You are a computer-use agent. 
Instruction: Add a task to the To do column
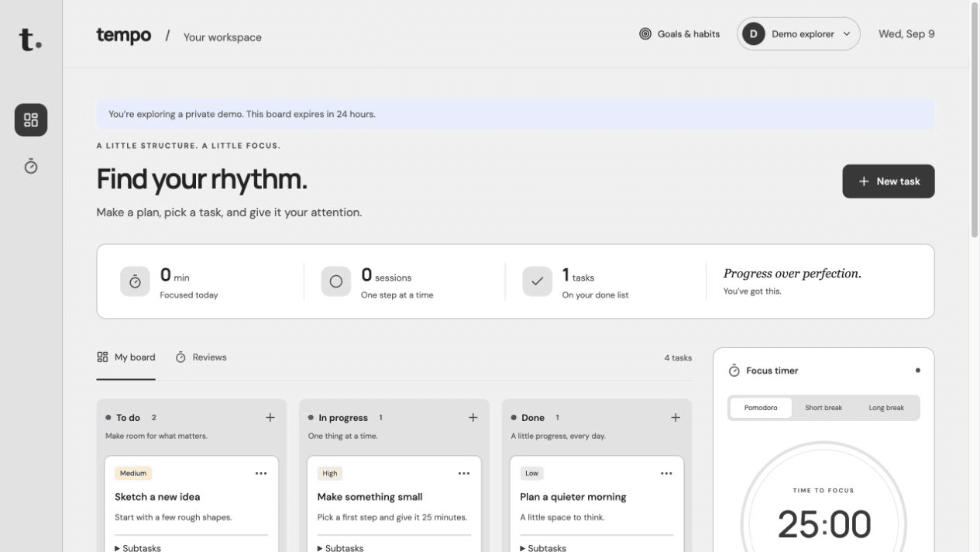270,418
